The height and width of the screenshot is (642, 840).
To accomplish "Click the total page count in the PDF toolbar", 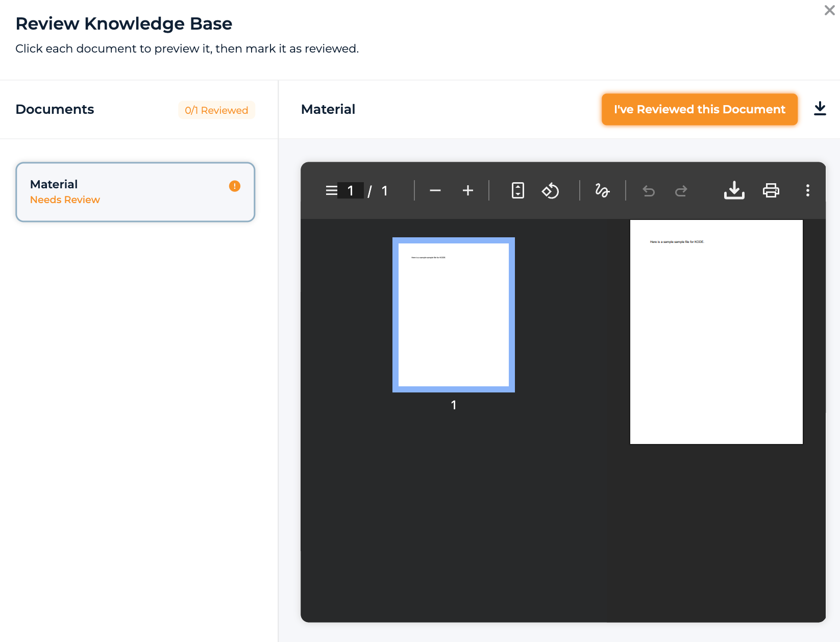I will (x=385, y=191).
